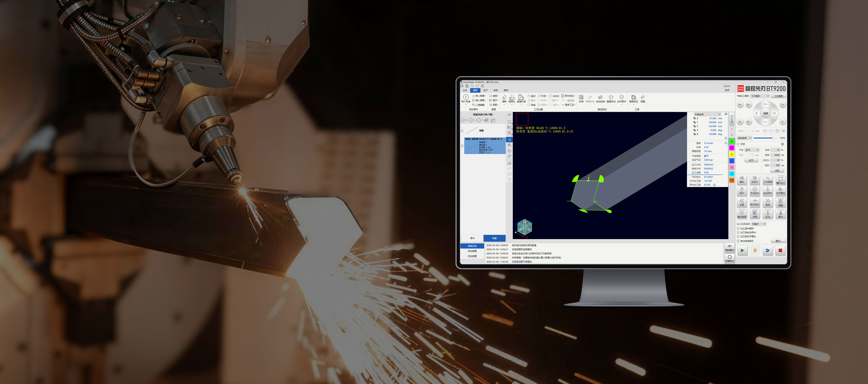The height and width of the screenshot is (384, 868).
Task: Open the 生产 ribbon tab
Action: tap(485, 90)
